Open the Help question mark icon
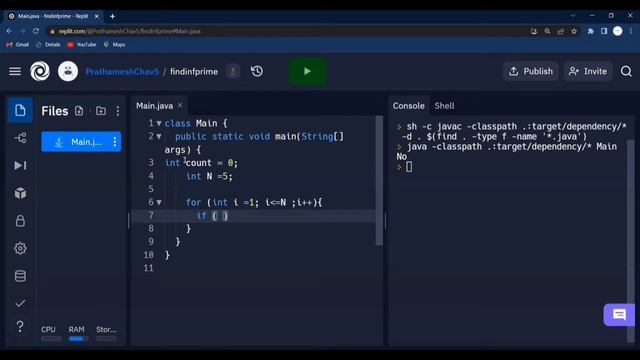The height and width of the screenshot is (360, 640). click(20, 327)
